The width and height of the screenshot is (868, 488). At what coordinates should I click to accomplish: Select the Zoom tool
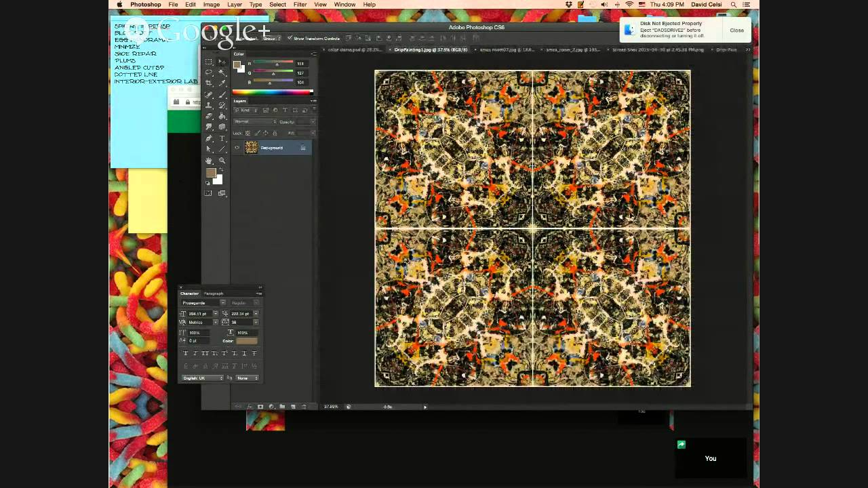pos(222,161)
